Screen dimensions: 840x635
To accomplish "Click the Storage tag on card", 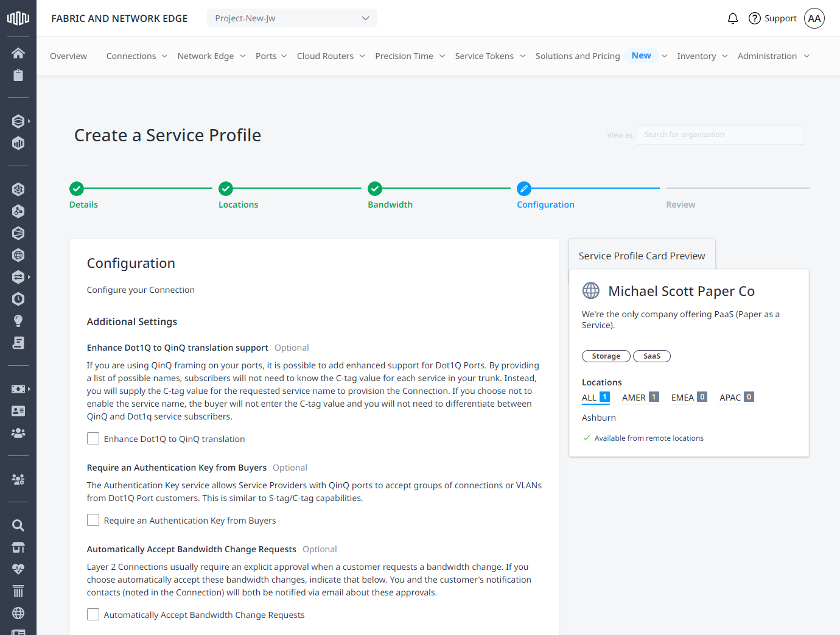I will [x=606, y=356].
